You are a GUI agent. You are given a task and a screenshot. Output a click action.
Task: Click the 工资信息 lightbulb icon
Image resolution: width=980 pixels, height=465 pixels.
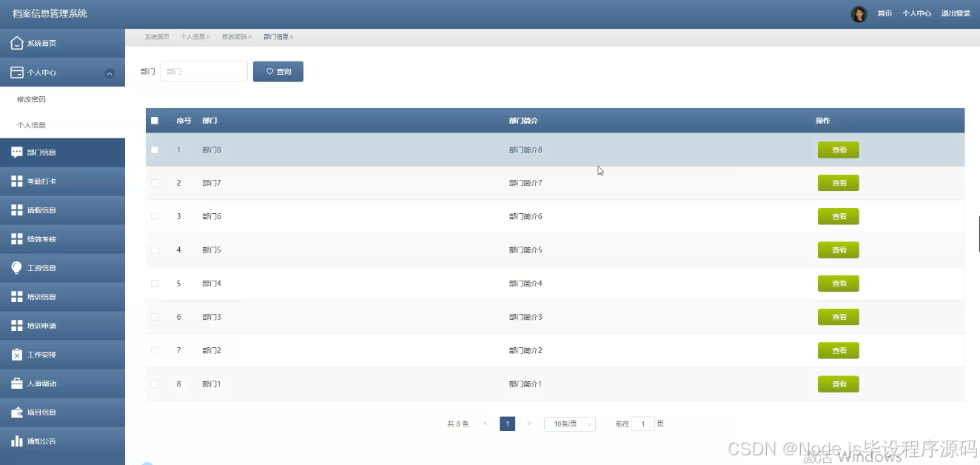point(17,268)
